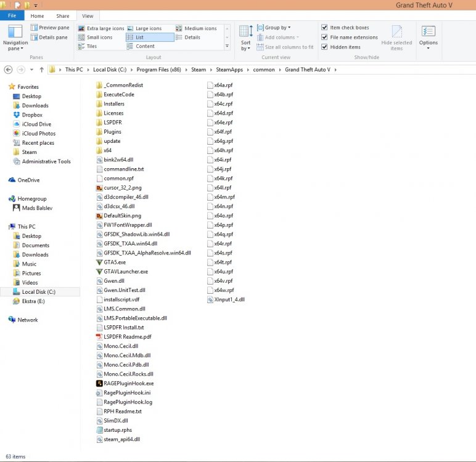Select Content layout
476x462 pixels.
coord(141,46)
